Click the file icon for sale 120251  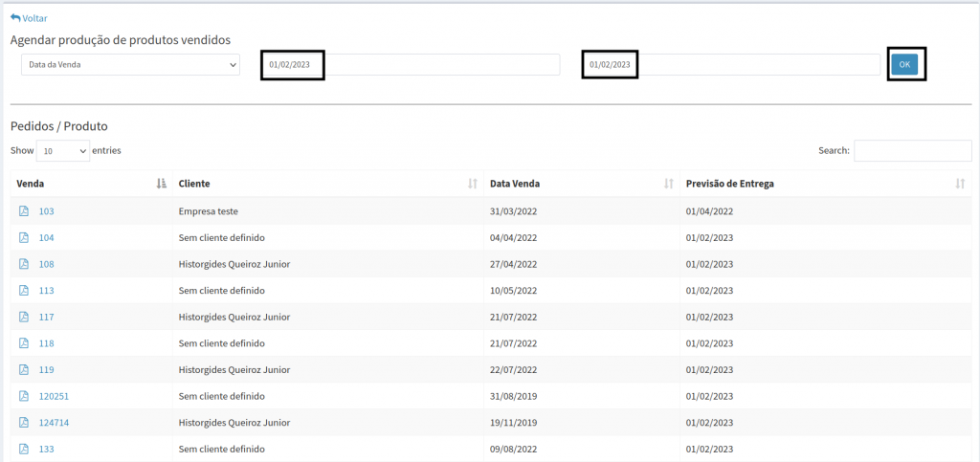24,396
